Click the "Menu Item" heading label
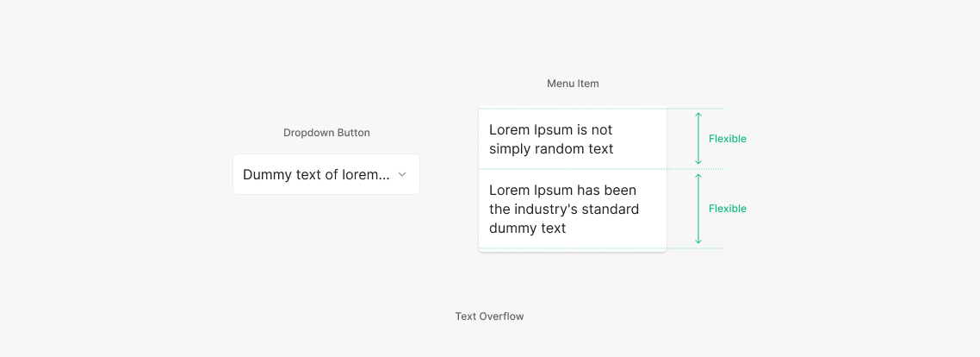This screenshot has height=357, width=980. 573,84
